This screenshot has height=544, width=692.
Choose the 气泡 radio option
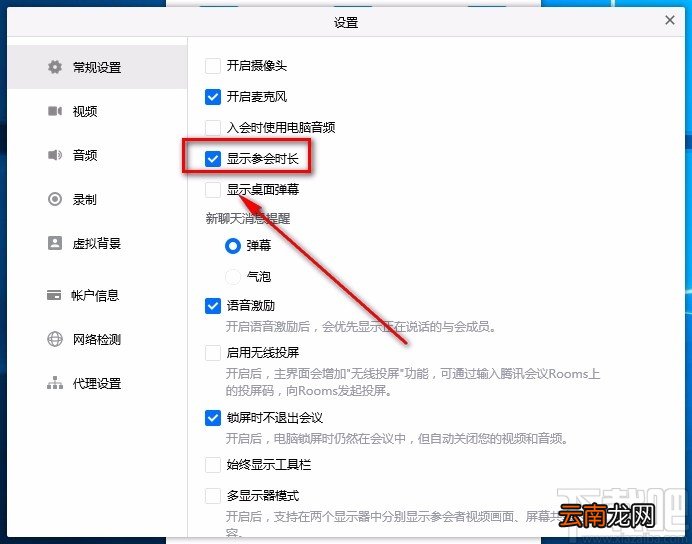[233, 277]
